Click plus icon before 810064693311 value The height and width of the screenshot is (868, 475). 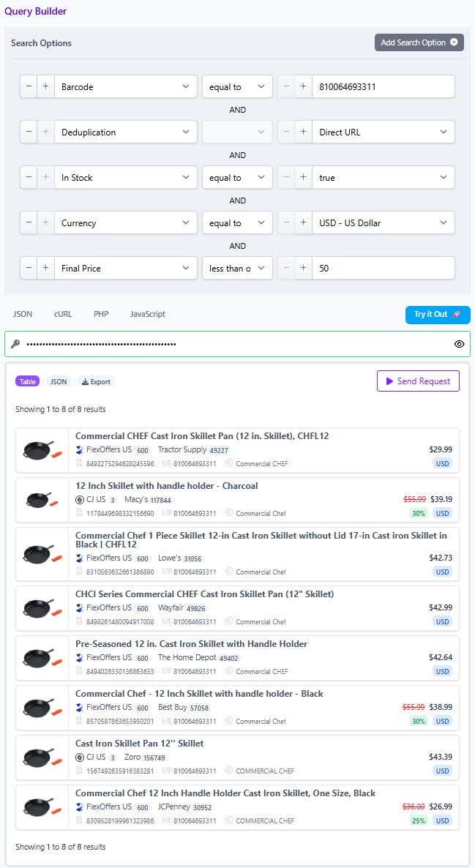click(x=303, y=86)
